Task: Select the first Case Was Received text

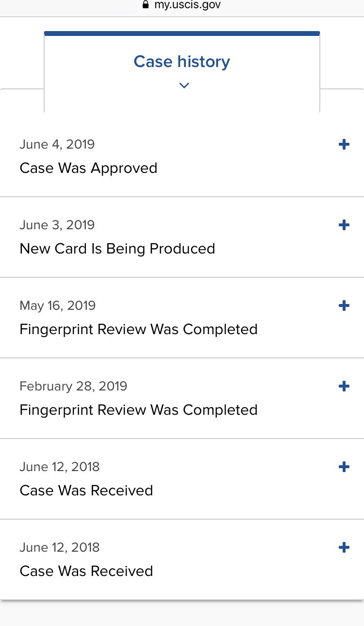Action: (x=86, y=491)
